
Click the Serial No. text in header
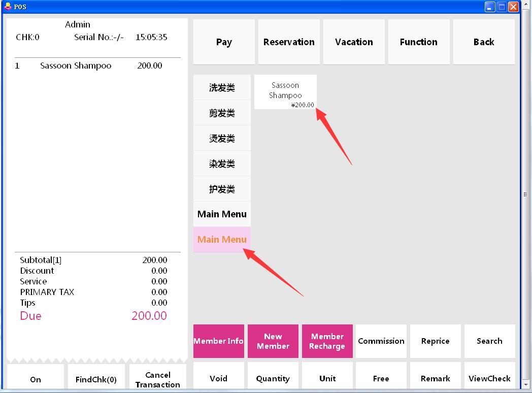click(x=98, y=37)
